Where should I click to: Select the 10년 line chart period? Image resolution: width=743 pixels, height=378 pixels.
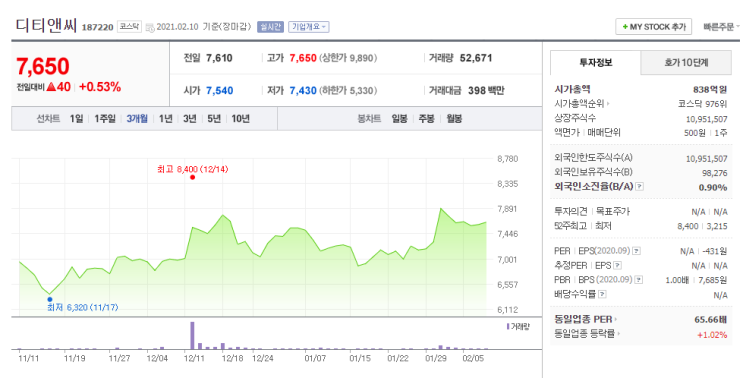(240, 118)
